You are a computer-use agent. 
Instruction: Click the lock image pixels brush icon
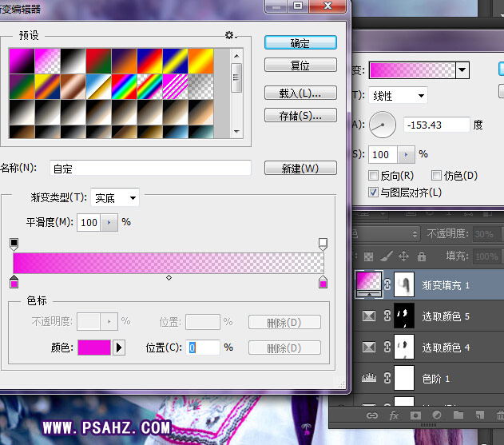click(385, 256)
